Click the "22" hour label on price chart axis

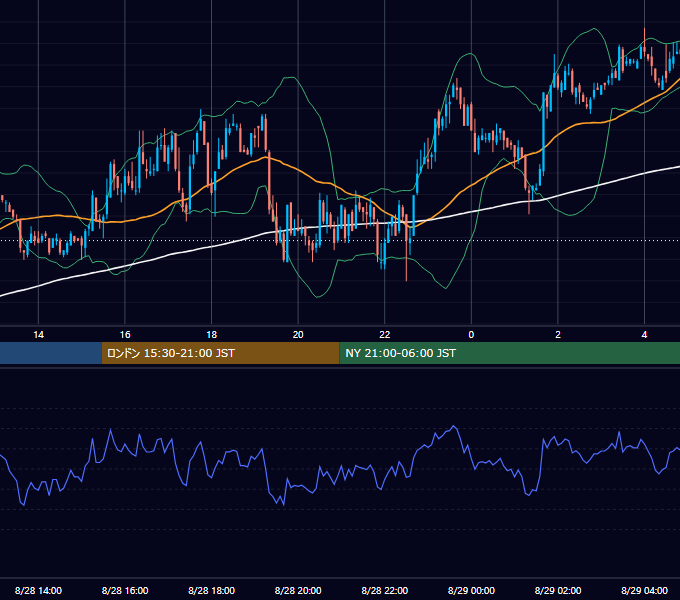[x=385, y=335]
